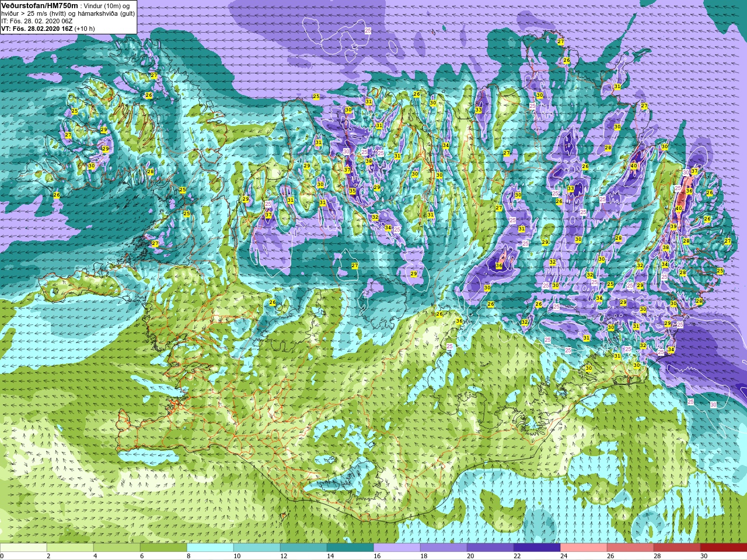This screenshot has width=747, height=560.
Task: Click the scale tick label 24
Action: point(564,556)
